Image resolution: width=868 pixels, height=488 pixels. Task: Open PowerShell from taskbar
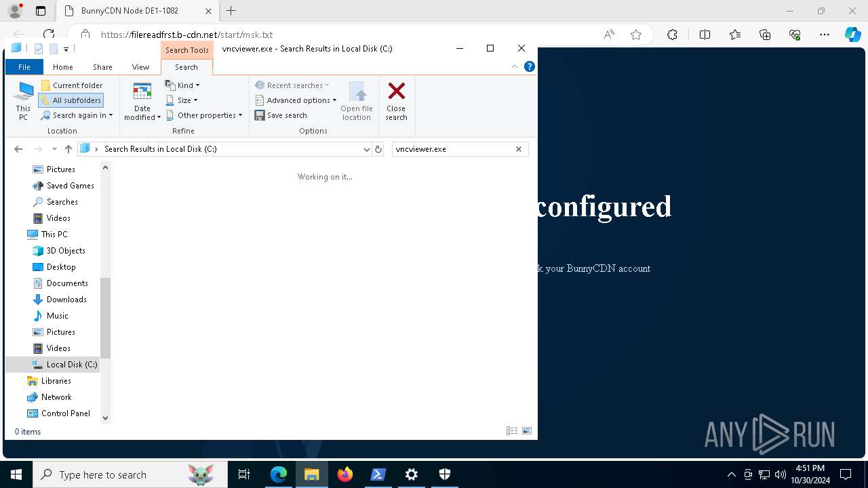(378, 474)
